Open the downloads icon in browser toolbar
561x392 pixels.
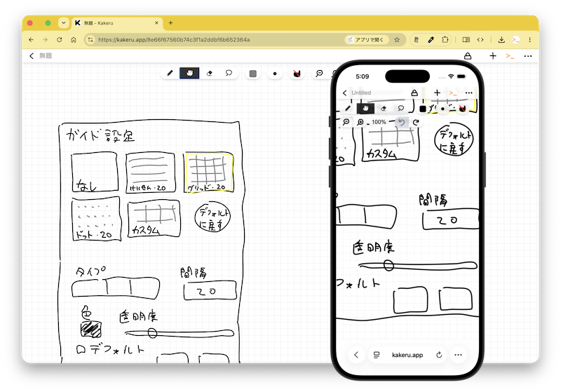coord(501,40)
